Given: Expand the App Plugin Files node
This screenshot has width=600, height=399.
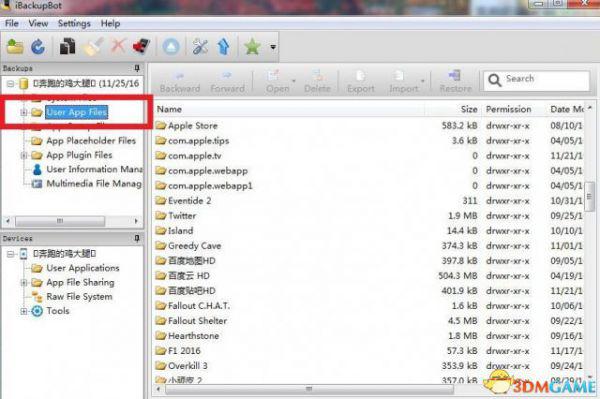Looking at the screenshot, I should click(x=24, y=155).
